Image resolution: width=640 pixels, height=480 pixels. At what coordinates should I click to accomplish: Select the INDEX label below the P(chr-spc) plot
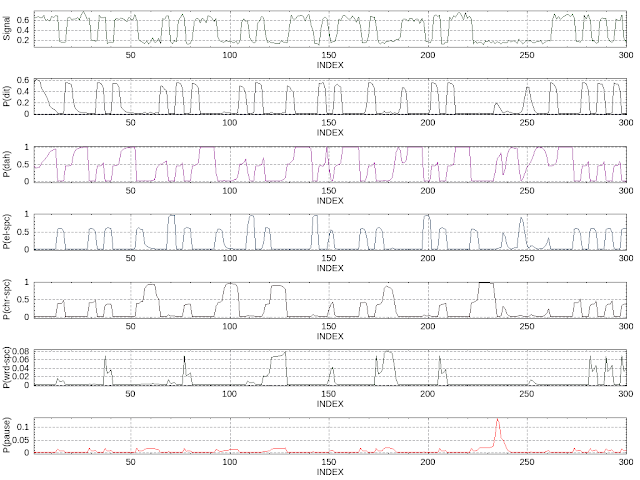[330, 336]
